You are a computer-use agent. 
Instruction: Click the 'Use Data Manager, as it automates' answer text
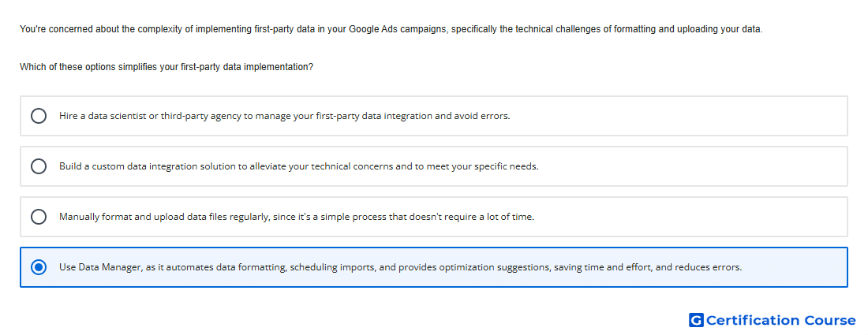[x=401, y=267]
